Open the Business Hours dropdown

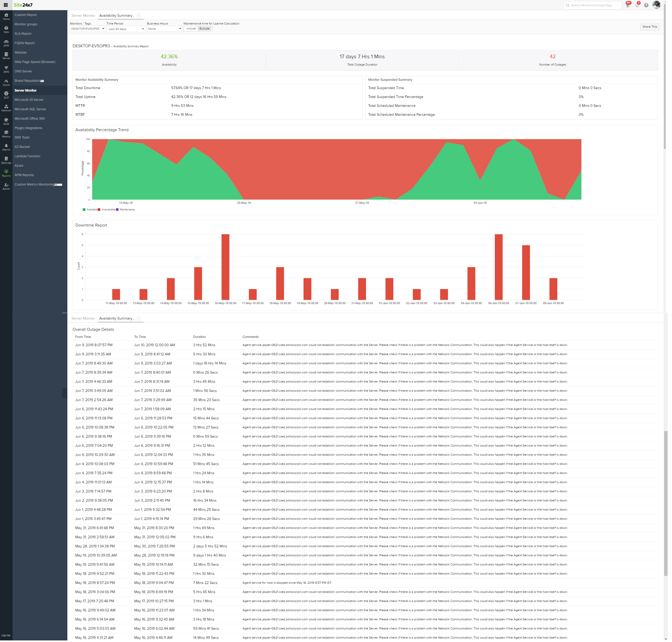pyautogui.click(x=164, y=29)
